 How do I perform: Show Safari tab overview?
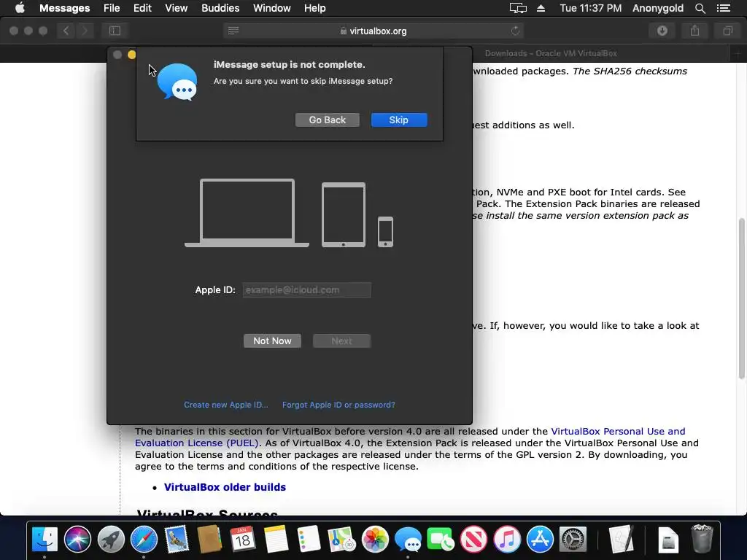[727, 31]
